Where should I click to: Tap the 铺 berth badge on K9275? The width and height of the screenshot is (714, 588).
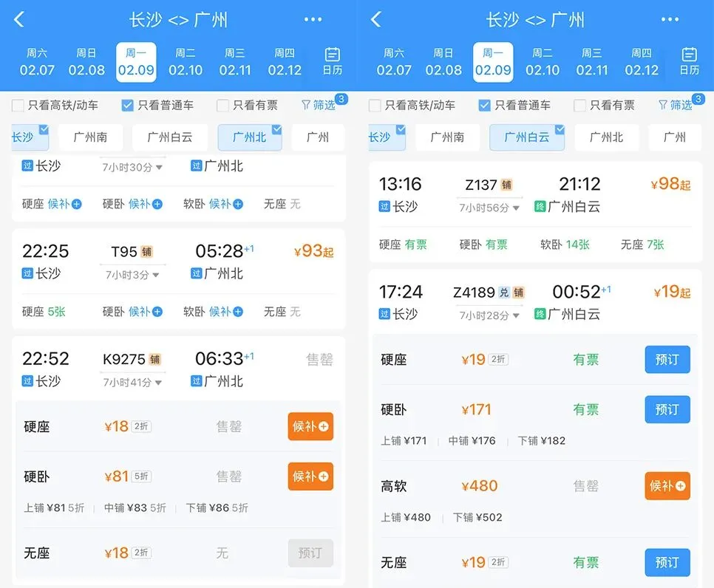pos(154,360)
